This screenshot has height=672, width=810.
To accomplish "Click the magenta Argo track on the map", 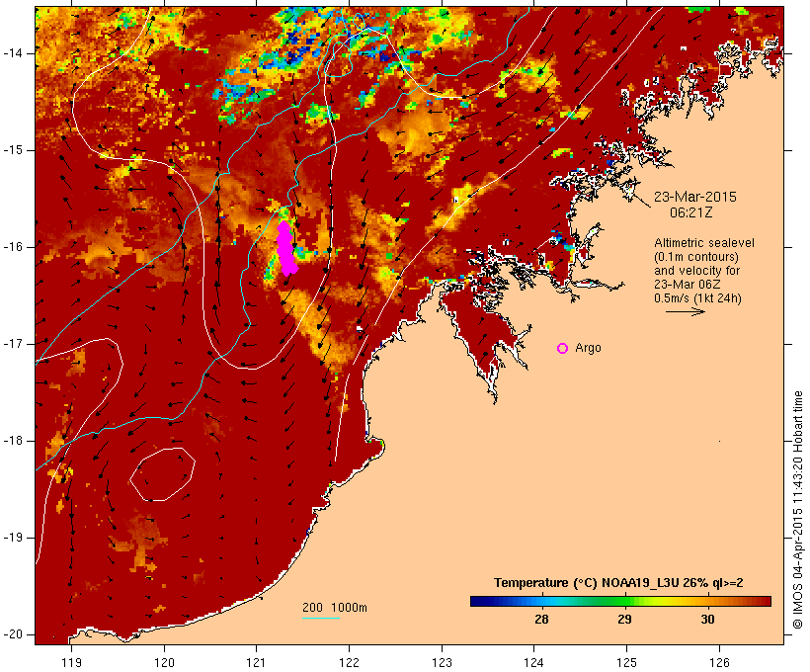I will tap(286, 249).
